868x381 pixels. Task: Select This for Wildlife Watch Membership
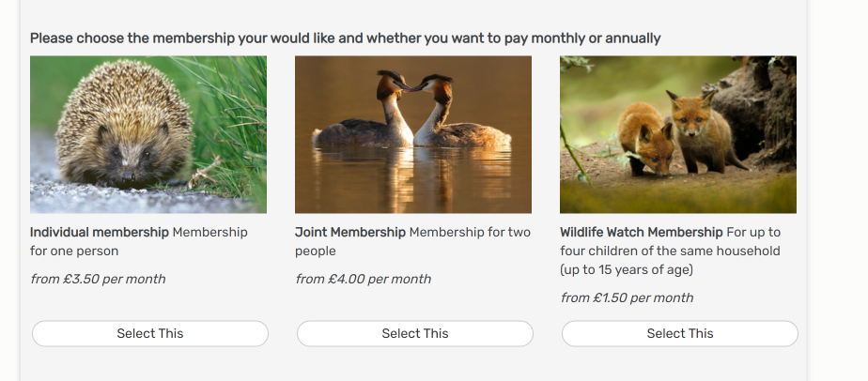coord(680,333)
